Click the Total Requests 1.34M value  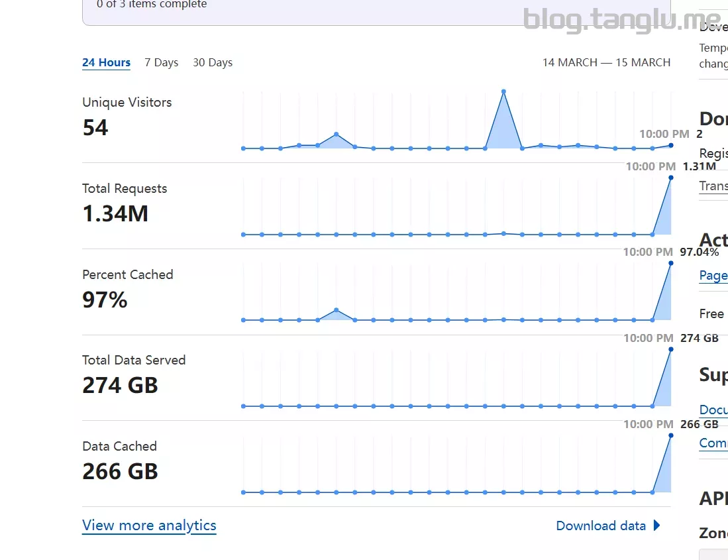coord(115,214)
